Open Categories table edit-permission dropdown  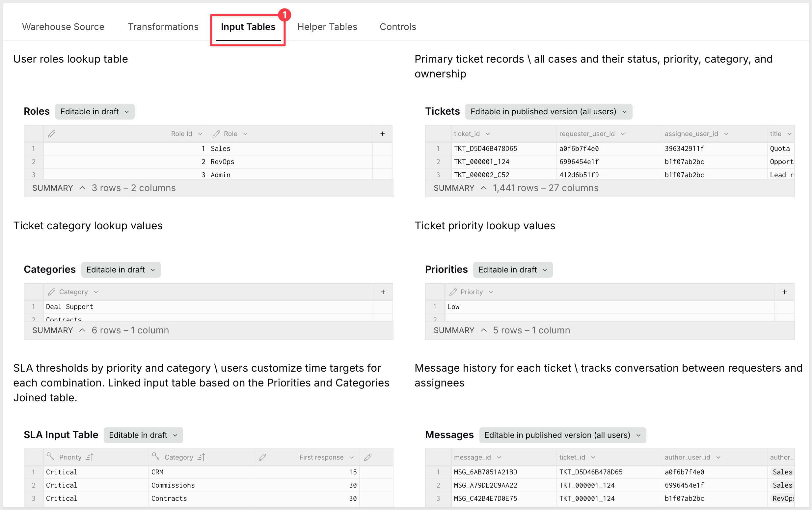click(121, 270)
